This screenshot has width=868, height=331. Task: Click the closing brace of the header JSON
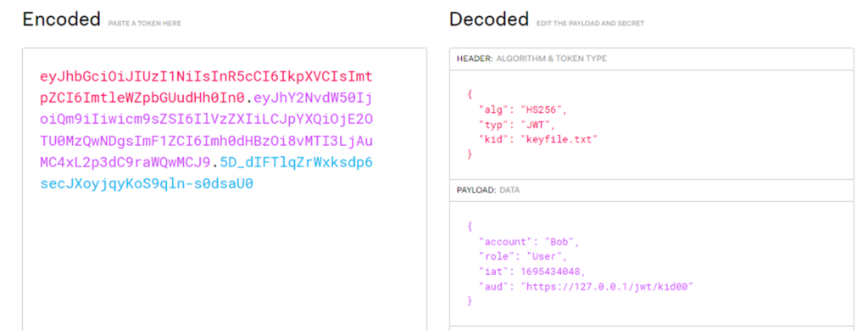470,154
